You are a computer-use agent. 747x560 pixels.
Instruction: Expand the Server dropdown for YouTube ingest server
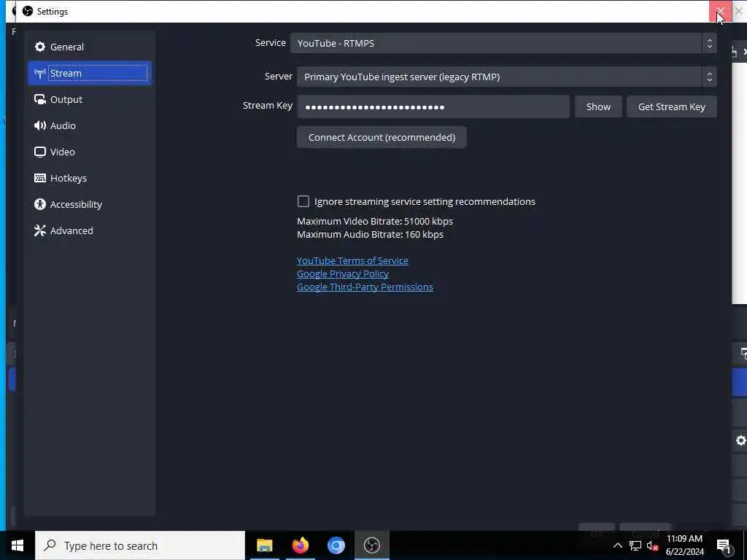pos(506,77)
